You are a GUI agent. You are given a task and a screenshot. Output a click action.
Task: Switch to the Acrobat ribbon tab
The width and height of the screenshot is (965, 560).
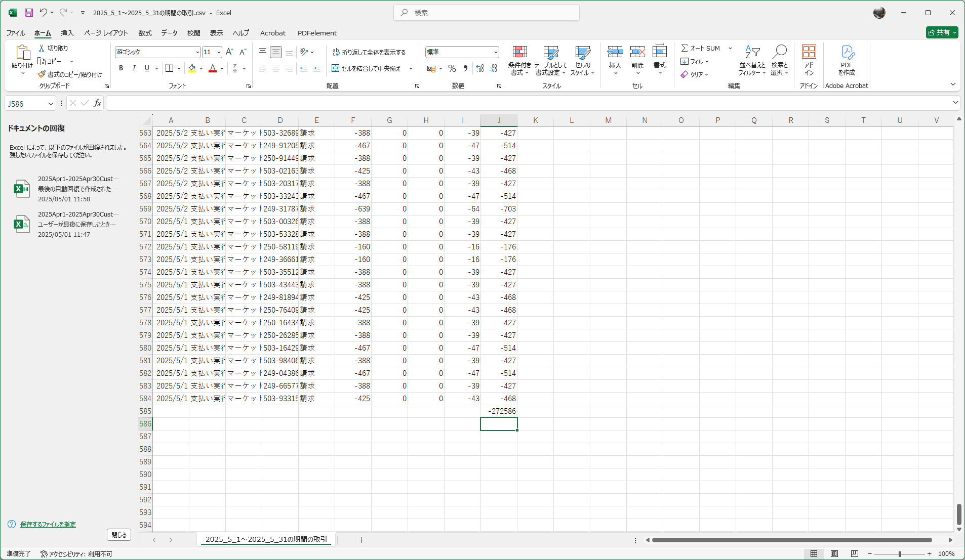(x=273, y=33)
